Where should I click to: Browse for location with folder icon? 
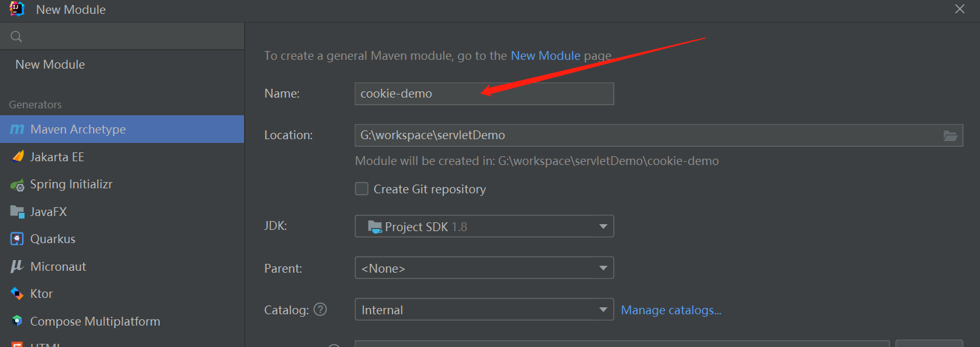click(950, 135)
